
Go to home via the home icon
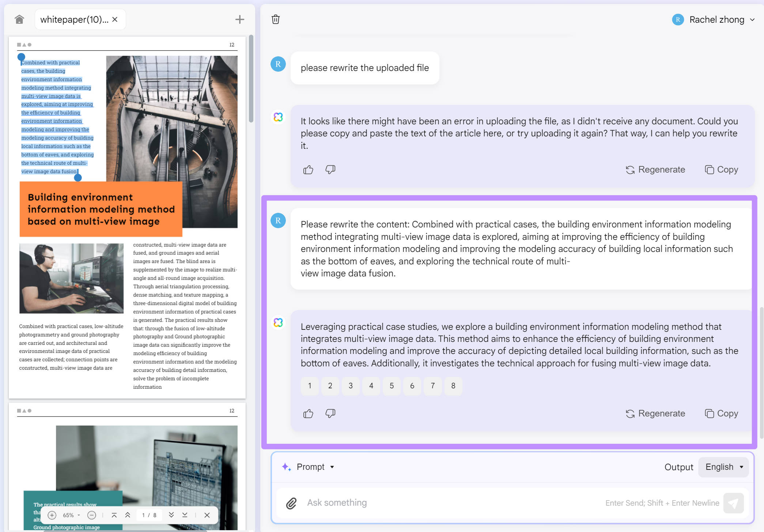[x=19, y=19]
